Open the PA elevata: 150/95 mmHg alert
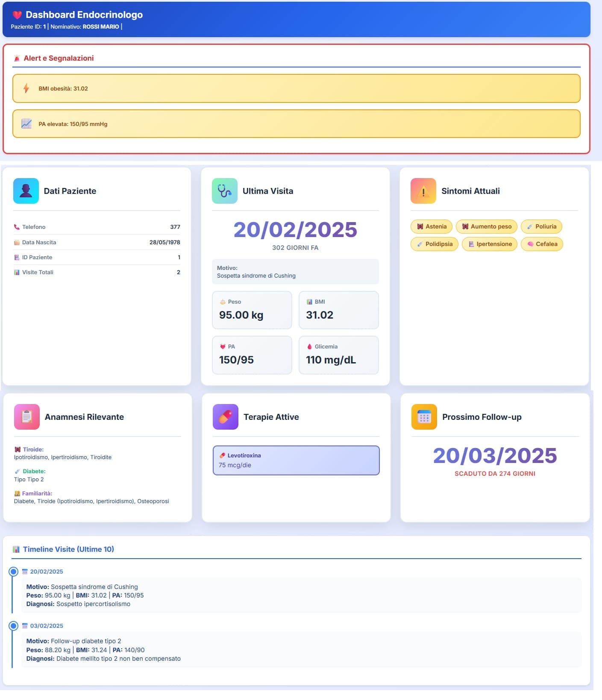Image resolution: width=602 pixels, height=700 pixels. click(x=297, y=124)
